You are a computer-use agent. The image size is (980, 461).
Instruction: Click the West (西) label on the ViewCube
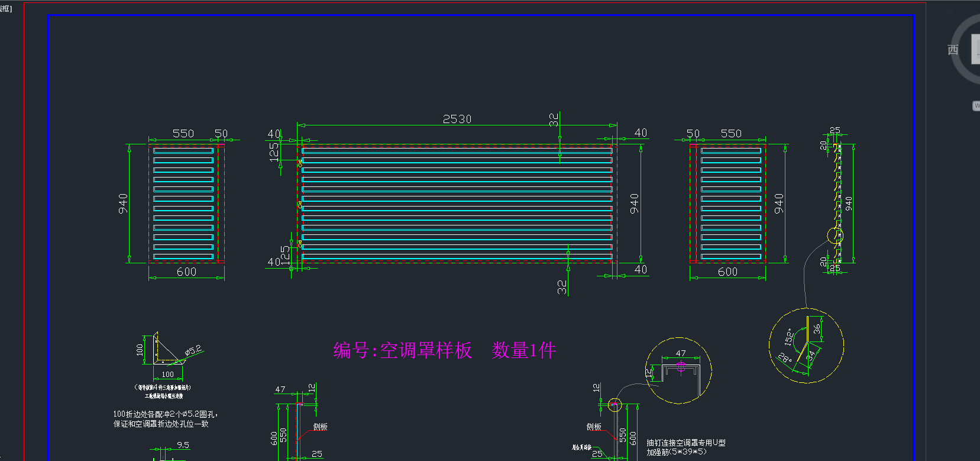pyautogui.click(x=953, y=50)
